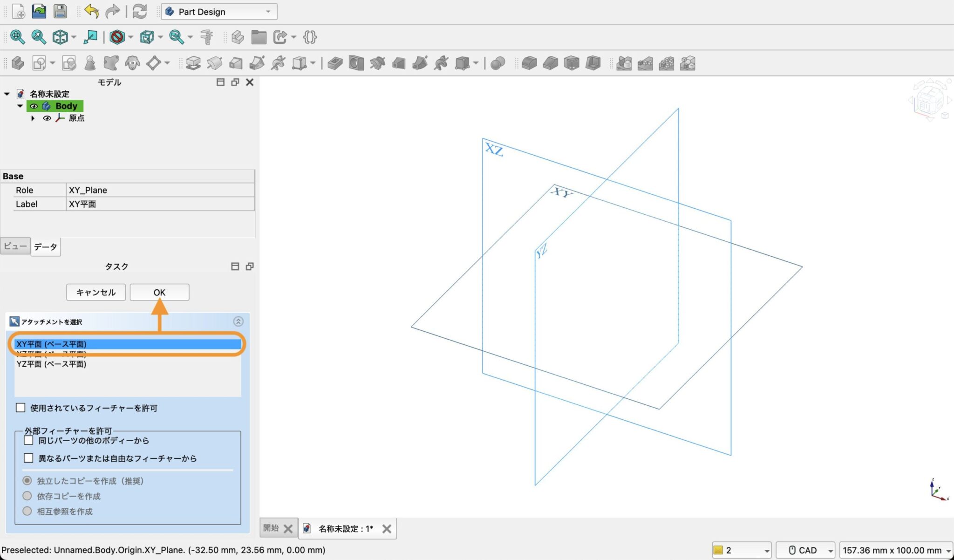The image size is (954, 560).
Task: Collapse the アタッチメントを選択 panel
Action: click(x=238, y=321)
